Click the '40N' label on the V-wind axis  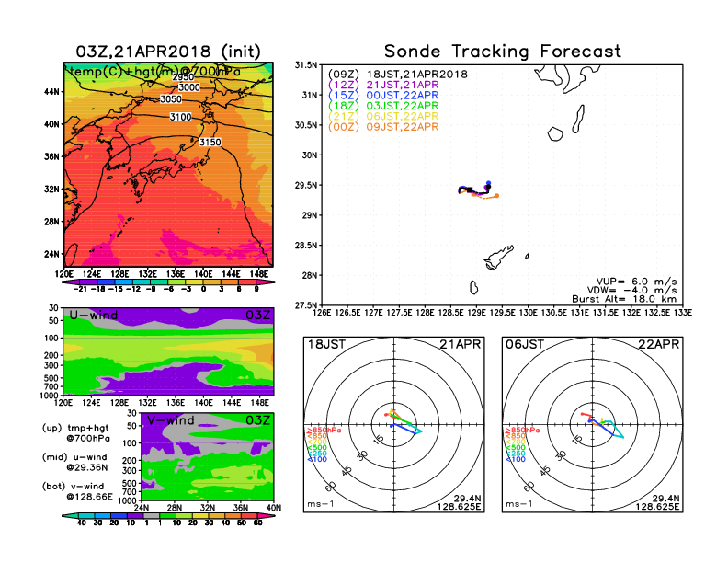(x=274, y=508)
